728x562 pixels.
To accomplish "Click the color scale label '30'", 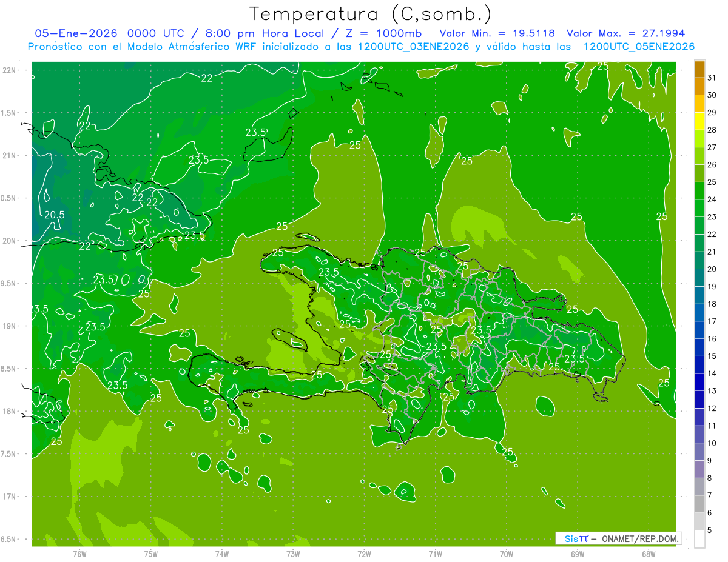I will [712, 95].
